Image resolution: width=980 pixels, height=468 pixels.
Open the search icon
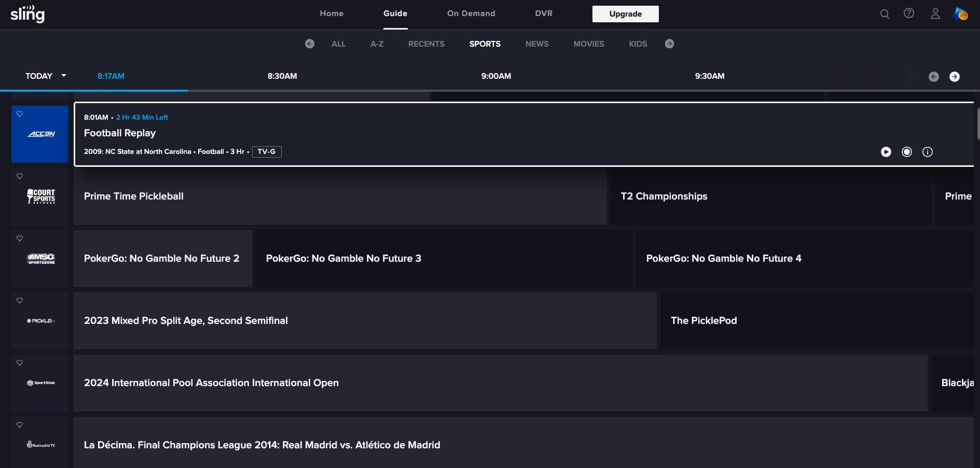885,14
